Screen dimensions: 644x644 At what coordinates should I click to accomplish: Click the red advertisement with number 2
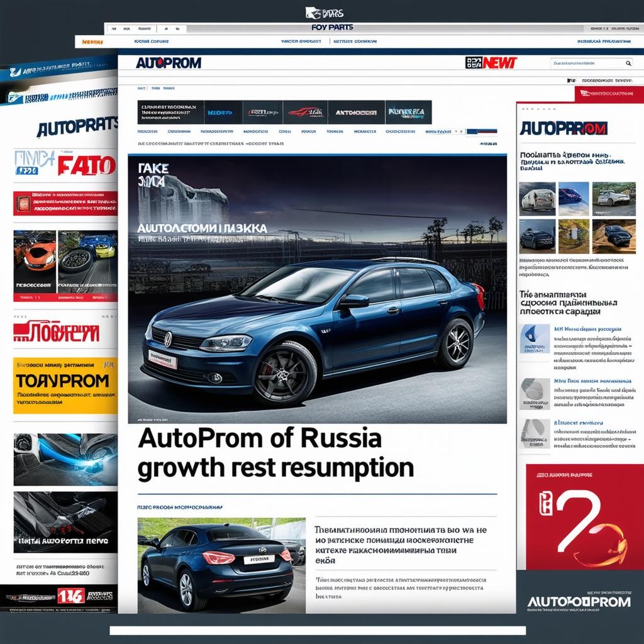(578, 517)
